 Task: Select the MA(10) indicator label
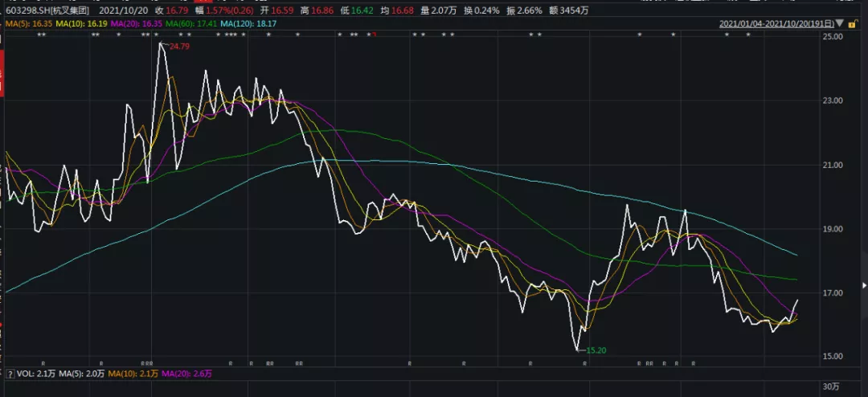(83, 25)
